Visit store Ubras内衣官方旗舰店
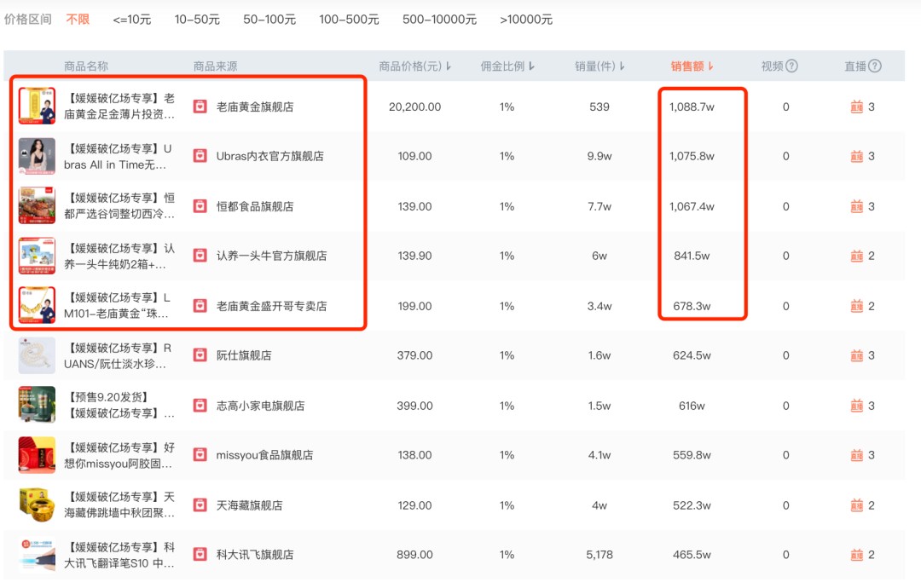The height and width of the screenshot is (588, 921). [x=269, y=156]
